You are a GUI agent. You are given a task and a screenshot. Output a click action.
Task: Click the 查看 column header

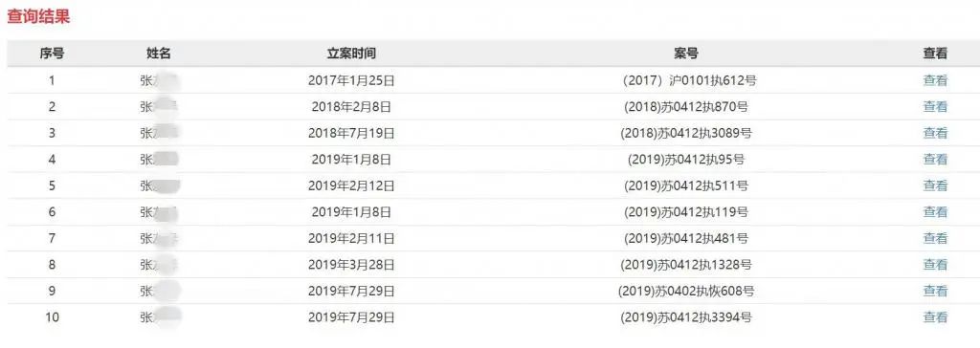pyautogui.click(x=935, y=54)
